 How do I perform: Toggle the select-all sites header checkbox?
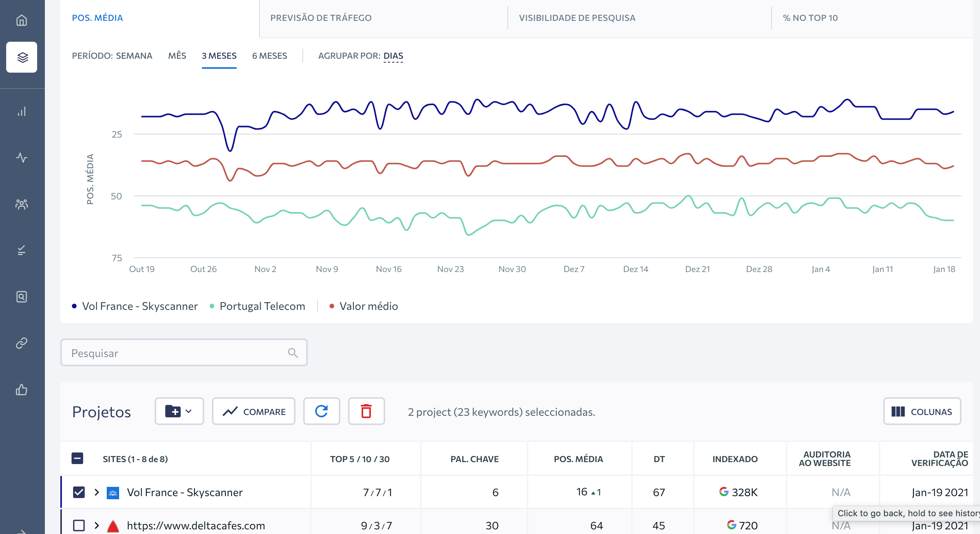tap(77, 459)
